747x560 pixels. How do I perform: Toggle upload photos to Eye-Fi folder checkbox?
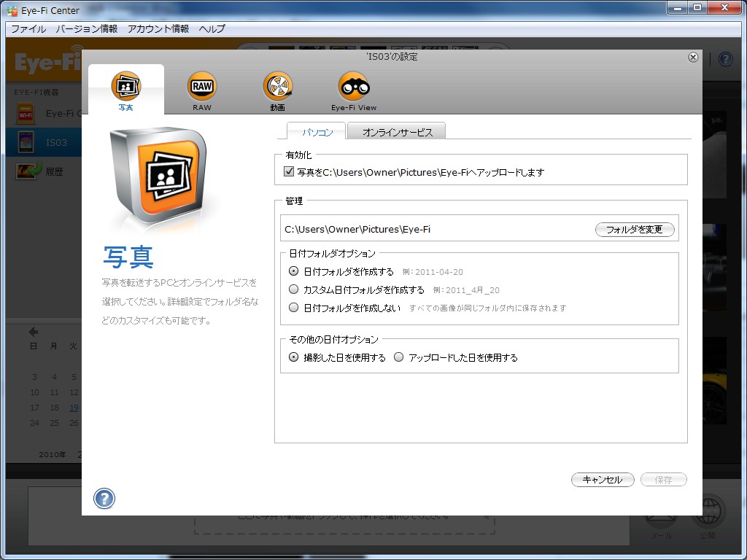[x=289, y=172]
